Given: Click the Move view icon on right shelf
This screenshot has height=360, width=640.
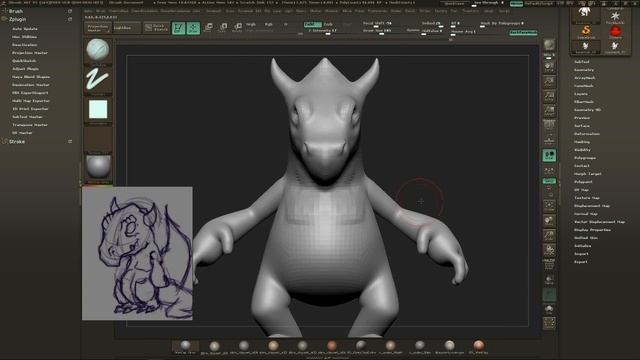Looking at the screenshot, I should point(549,220).
